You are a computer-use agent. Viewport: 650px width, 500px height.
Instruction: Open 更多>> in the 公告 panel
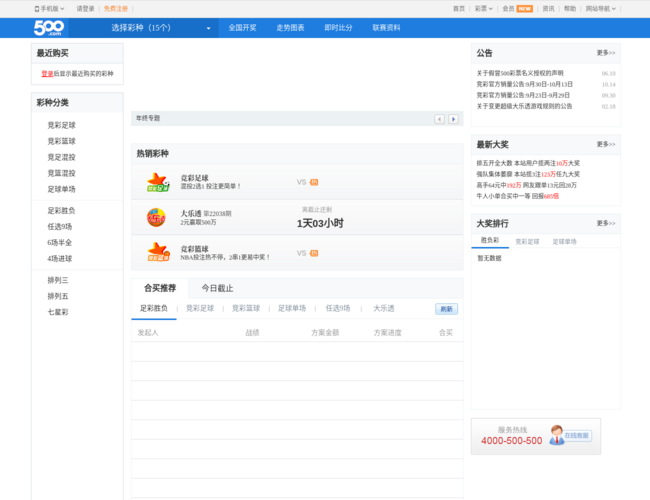606,53
